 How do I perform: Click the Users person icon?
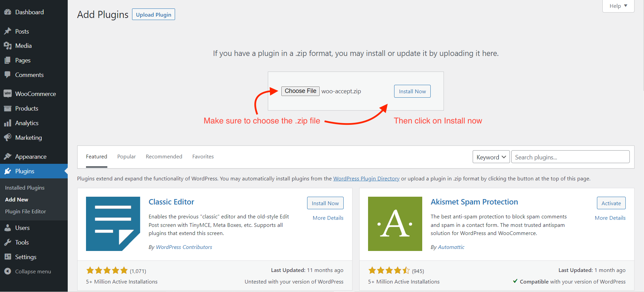[x=7, y=228]
